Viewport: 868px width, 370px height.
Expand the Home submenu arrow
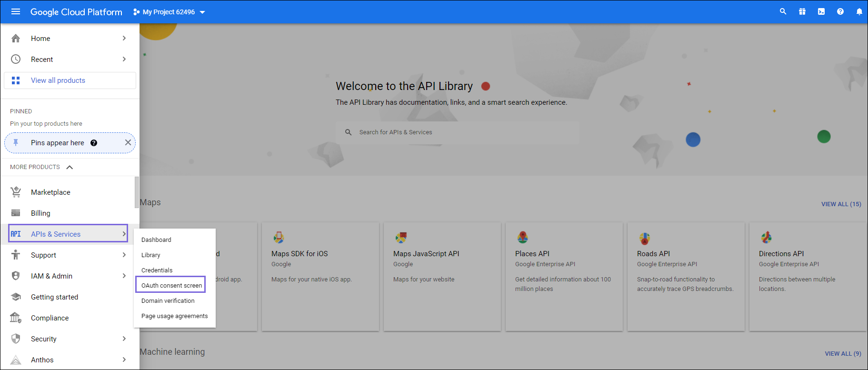(124, 38)
